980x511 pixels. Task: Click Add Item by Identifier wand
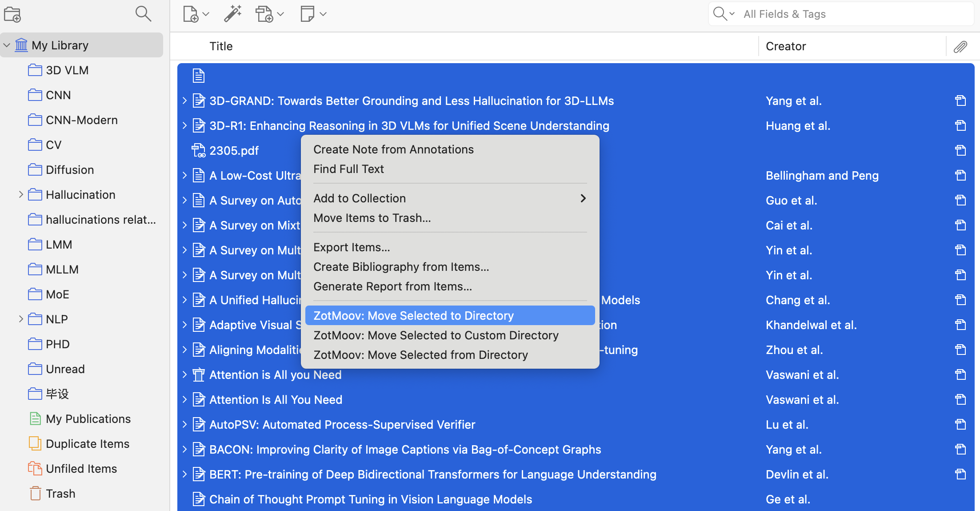pyautogui.click(x=232, y=14)
